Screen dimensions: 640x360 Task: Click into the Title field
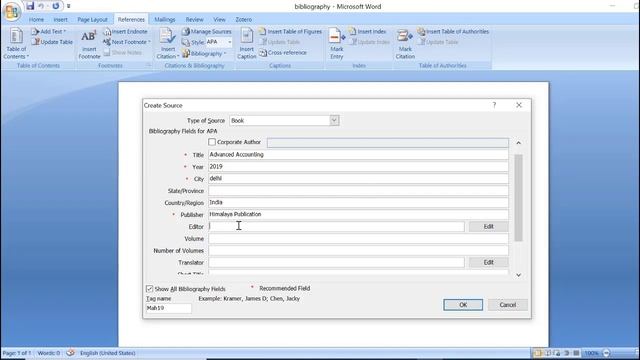tap(358, 155)
